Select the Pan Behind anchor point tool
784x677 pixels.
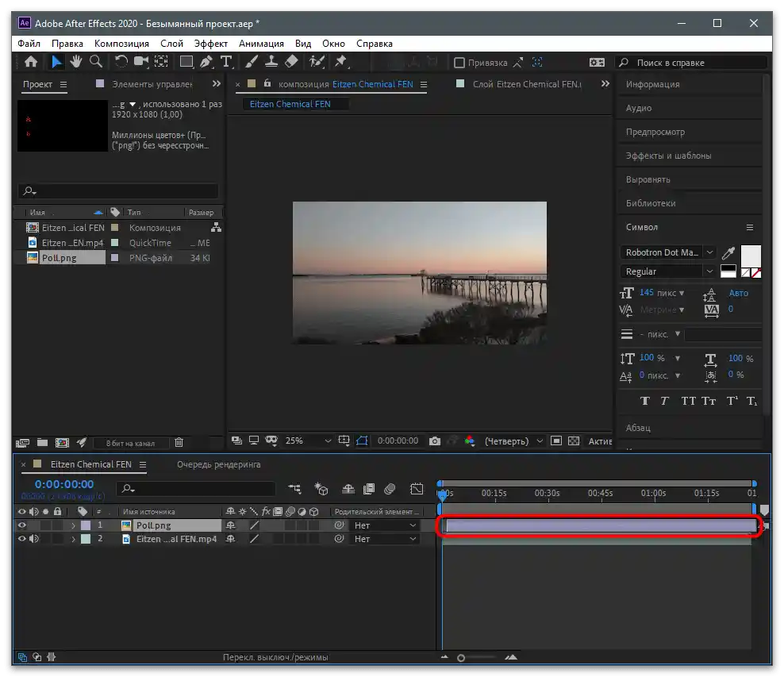click(161, 62)
